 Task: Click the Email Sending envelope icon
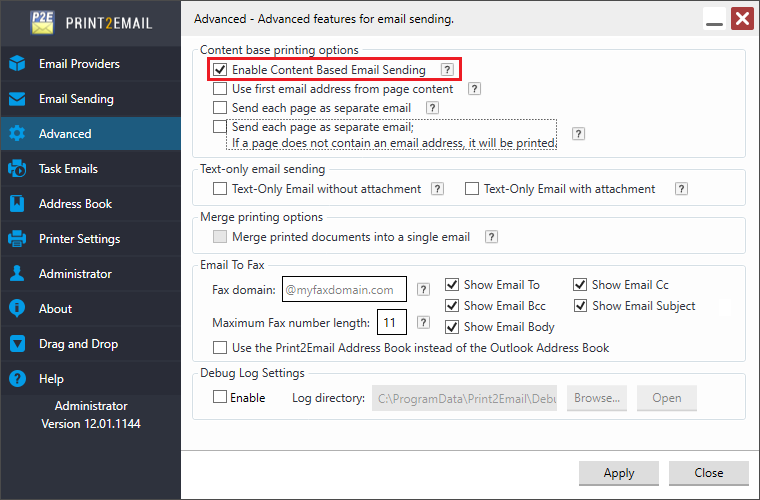(17, 99)
